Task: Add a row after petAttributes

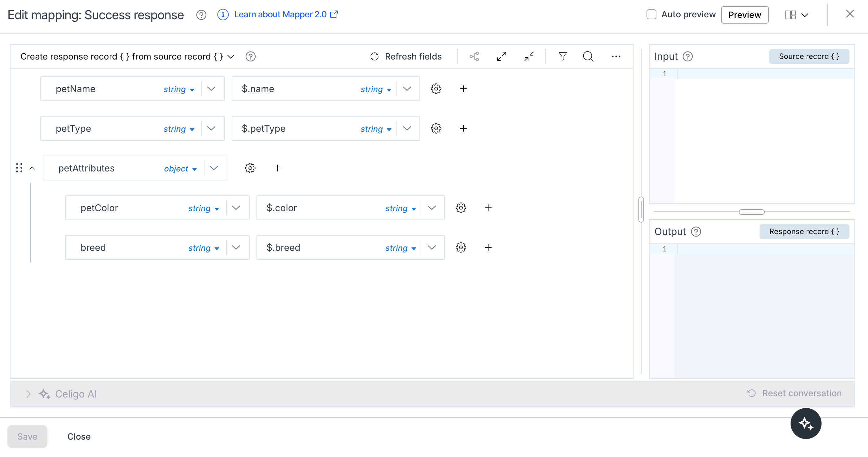Action: tap(277, 168)
